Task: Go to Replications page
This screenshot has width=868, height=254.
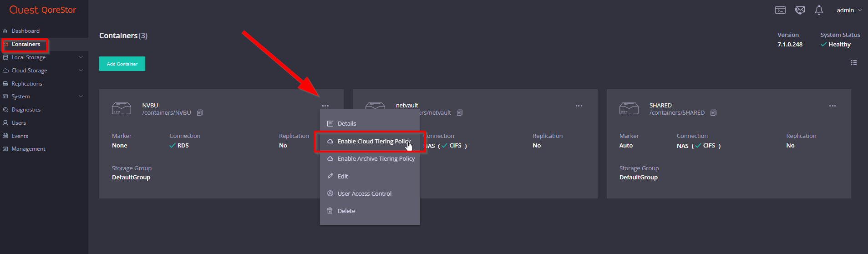Action: pos(27,84)
